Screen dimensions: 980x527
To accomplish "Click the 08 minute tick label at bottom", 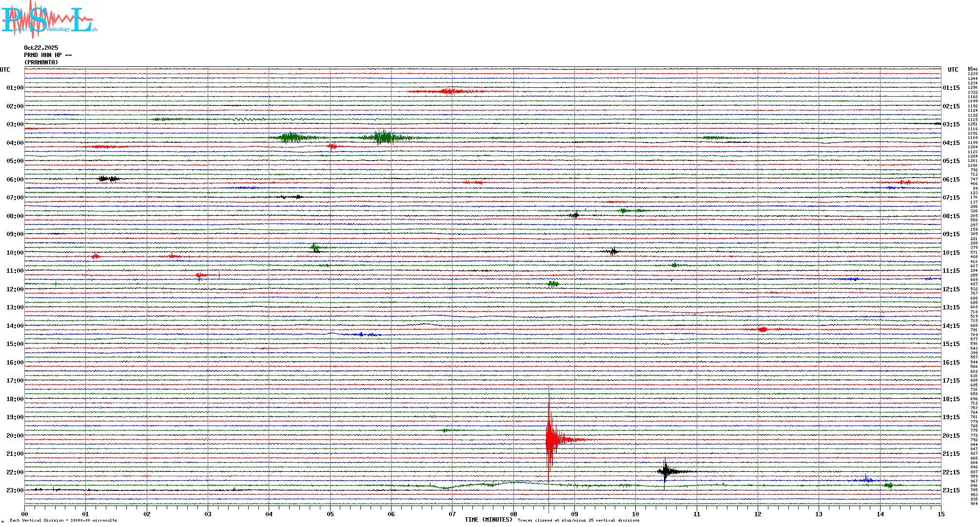I will point(513,514).
